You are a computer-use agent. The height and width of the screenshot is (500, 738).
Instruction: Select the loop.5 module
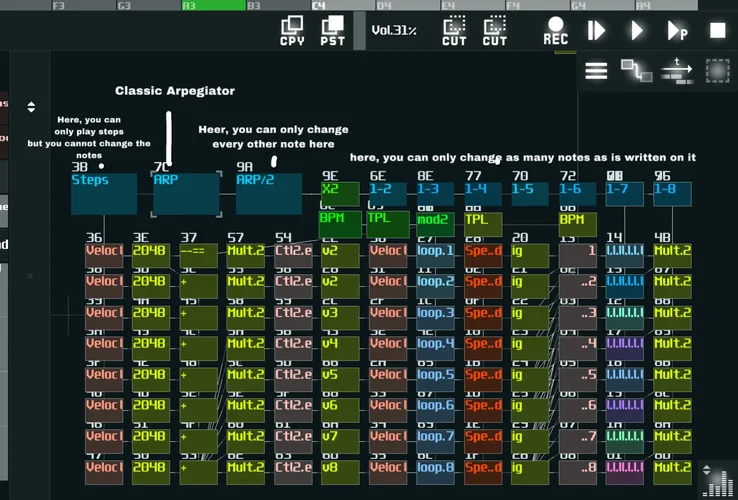click(435, 380)
